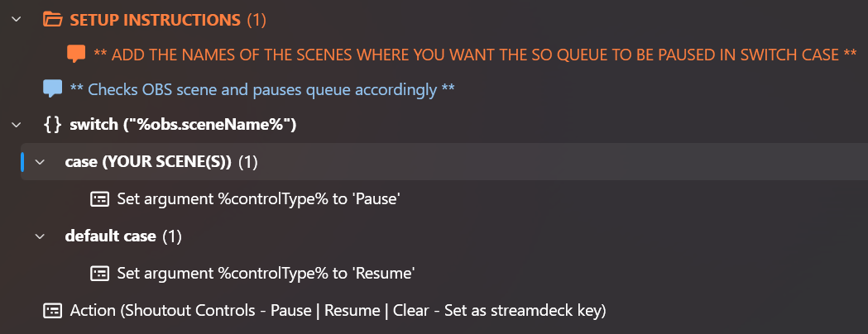Collapse the switch statement chevron
Viewport: 868px width, 334px height.
click(16, 125)
